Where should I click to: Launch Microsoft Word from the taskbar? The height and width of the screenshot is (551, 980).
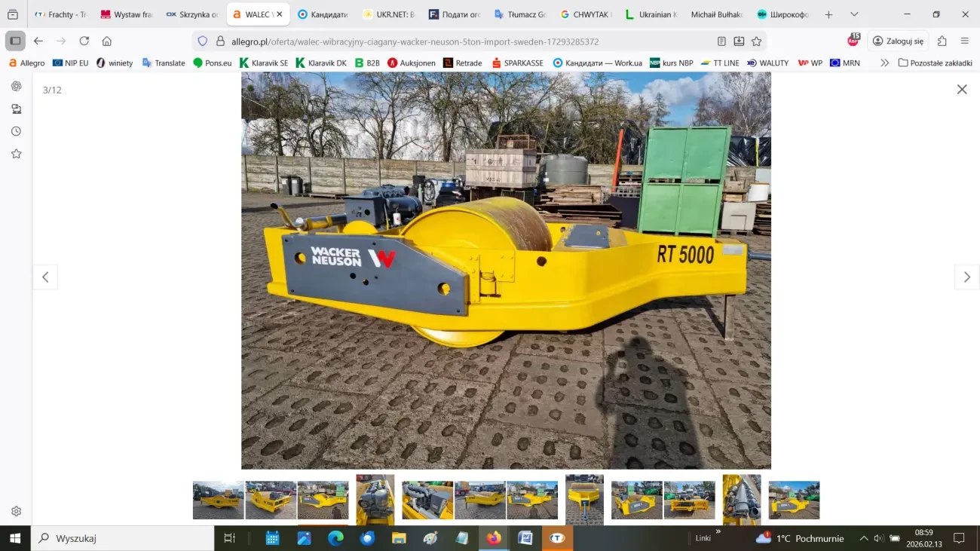point(525,537)
